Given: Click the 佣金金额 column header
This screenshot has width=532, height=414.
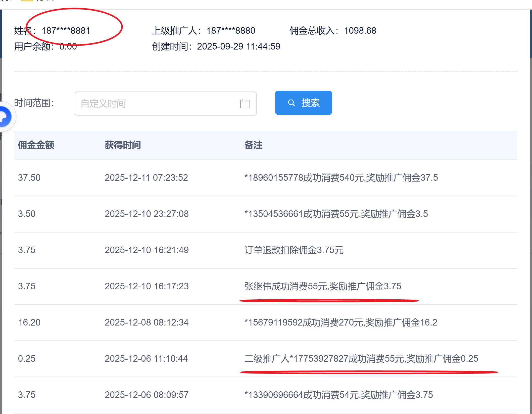Looking at the screenshot, I should click(36, 145).
